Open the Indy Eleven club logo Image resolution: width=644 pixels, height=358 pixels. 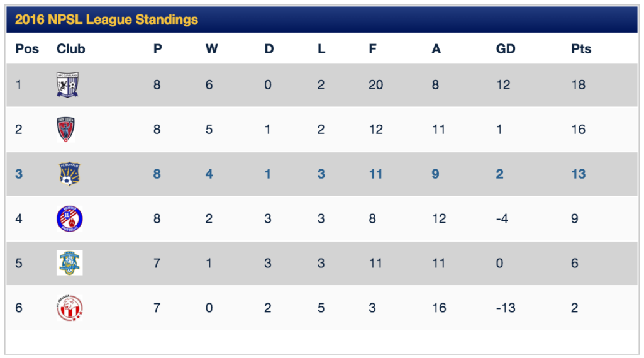tap(65, 129)
